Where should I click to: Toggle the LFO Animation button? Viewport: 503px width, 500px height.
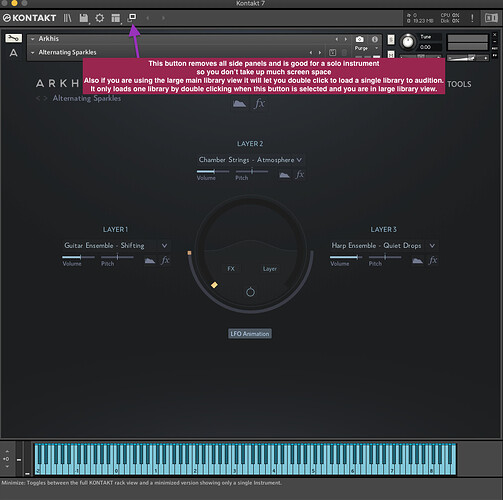[250, 334]
